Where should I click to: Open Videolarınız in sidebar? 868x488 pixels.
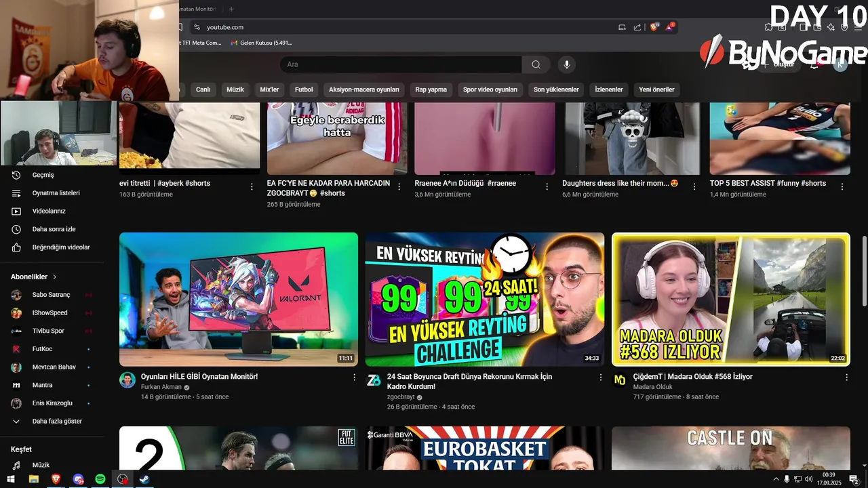[x=48, y=211]
